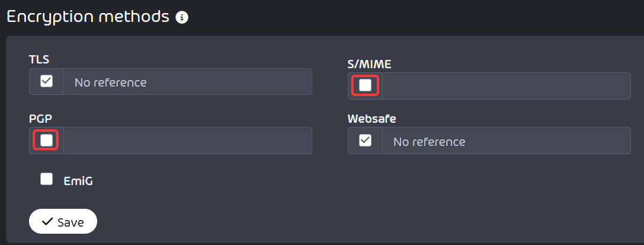Viewport: 644px width, 245px height.
Task: Save the encryption method settings
Action: pyautogui.click(x=63, y=222)
